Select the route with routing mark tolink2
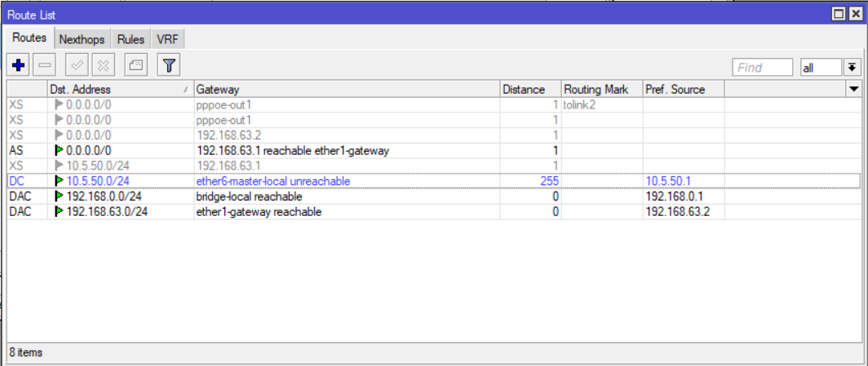Image resolution: width=868 pixels, height=366 pixels. point(433,104)
